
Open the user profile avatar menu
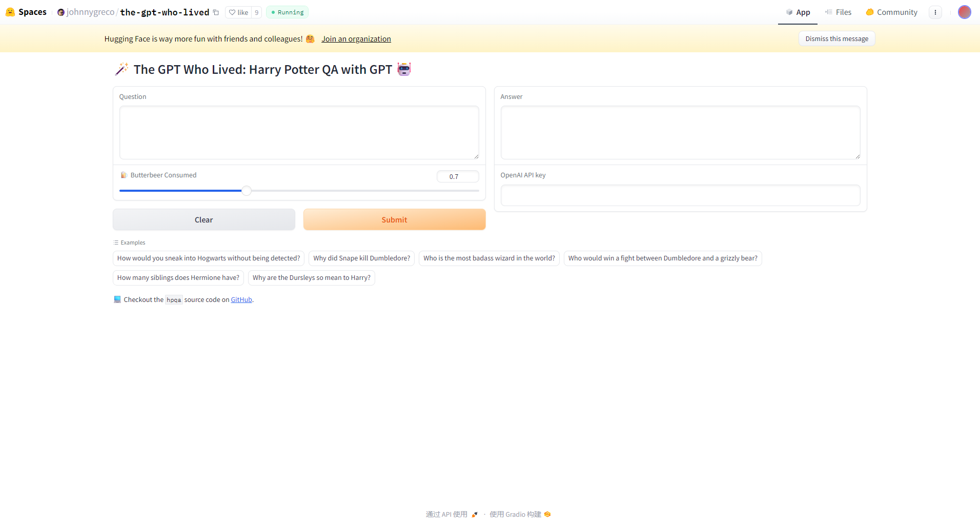[964, 12]
